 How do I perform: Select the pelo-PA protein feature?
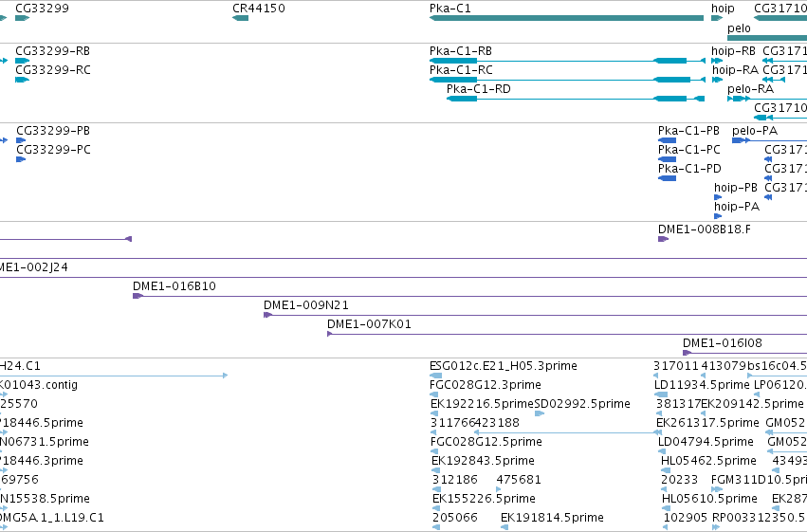(x=769, y=140)
